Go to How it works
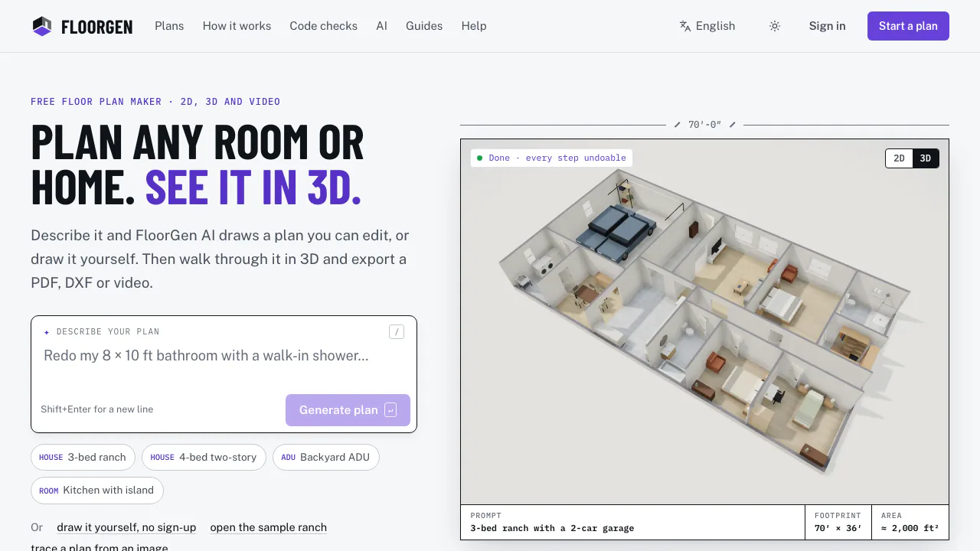Screen dimensions: 980x551 [237, 26]
